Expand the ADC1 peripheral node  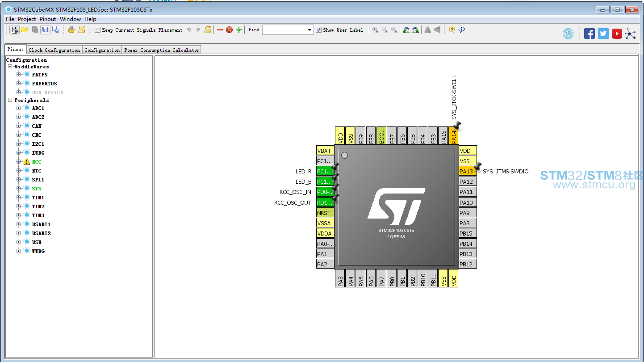click(19, 108)
